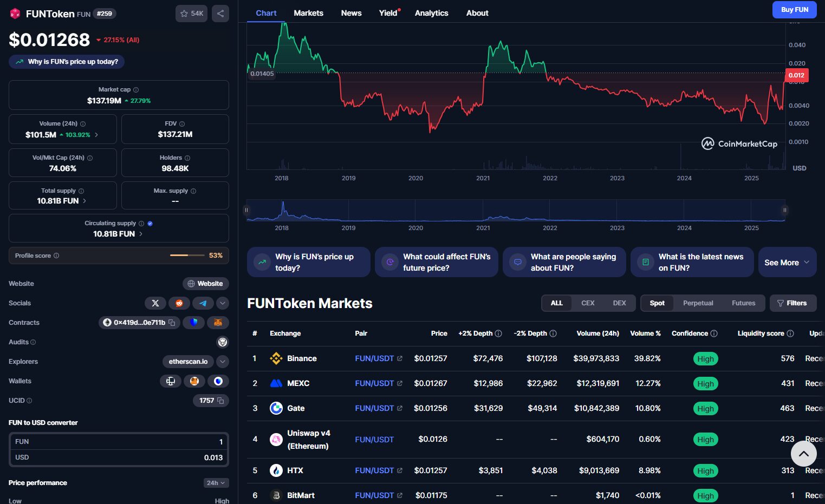Open the Telegram social link
This screenshot has height=504, width=825.
[203, 303]
